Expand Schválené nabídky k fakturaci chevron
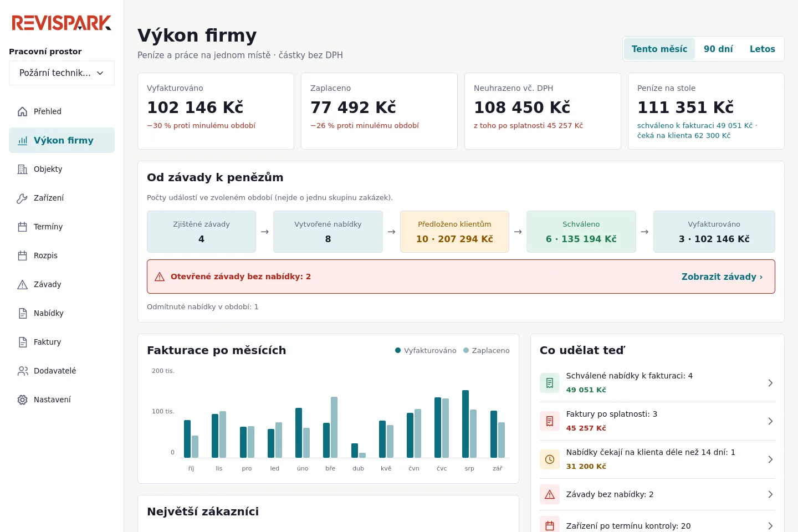The width and height of the screenshot is (798, 532). pyautogui.click(x=770, y=383)
